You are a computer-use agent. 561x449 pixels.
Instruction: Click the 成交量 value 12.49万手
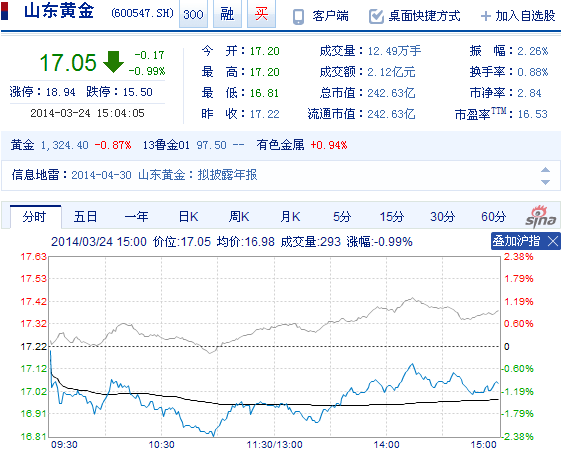coord(394,51)
